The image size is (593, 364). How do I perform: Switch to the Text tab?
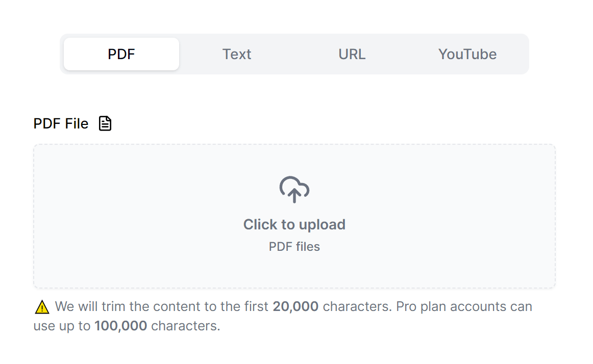pyautogui.click(x=237, y=54)
